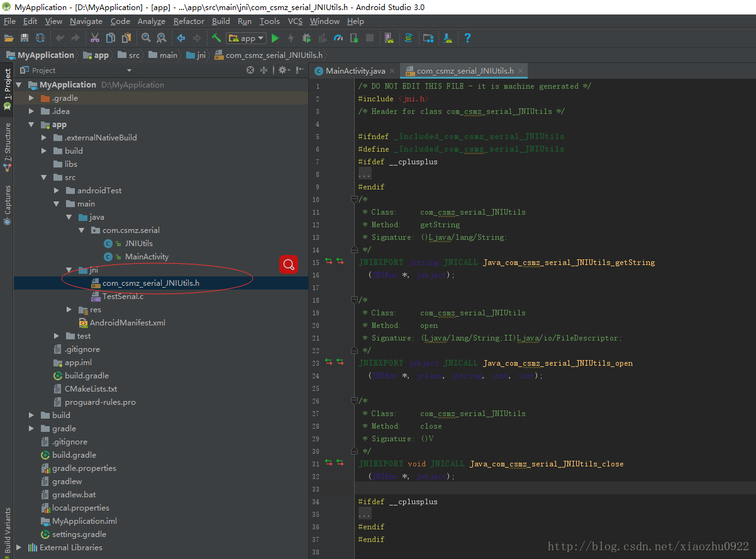756x559 pixels.
Task: Open the Navigate menu
Action: (x=86, y=21)
